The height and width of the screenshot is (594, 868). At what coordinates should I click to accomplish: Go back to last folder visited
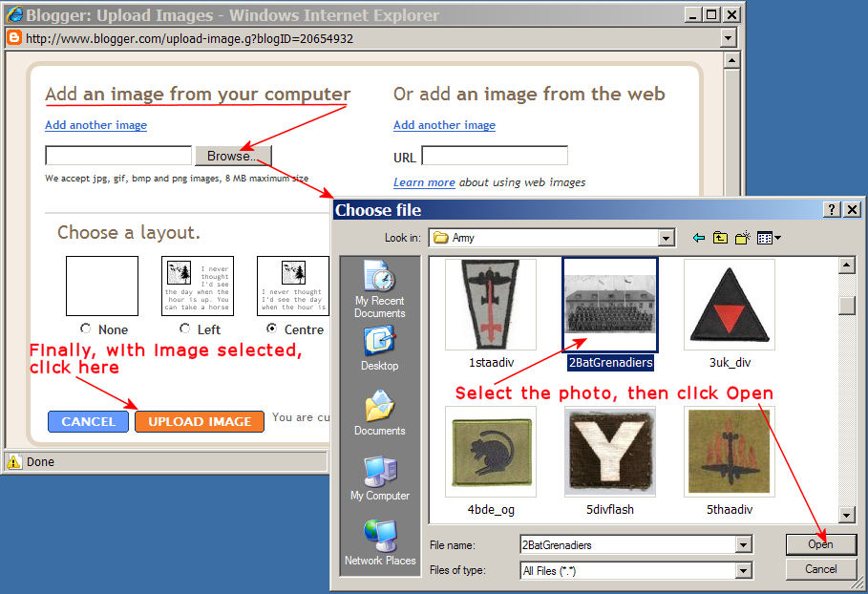click(x=699, y=238)
